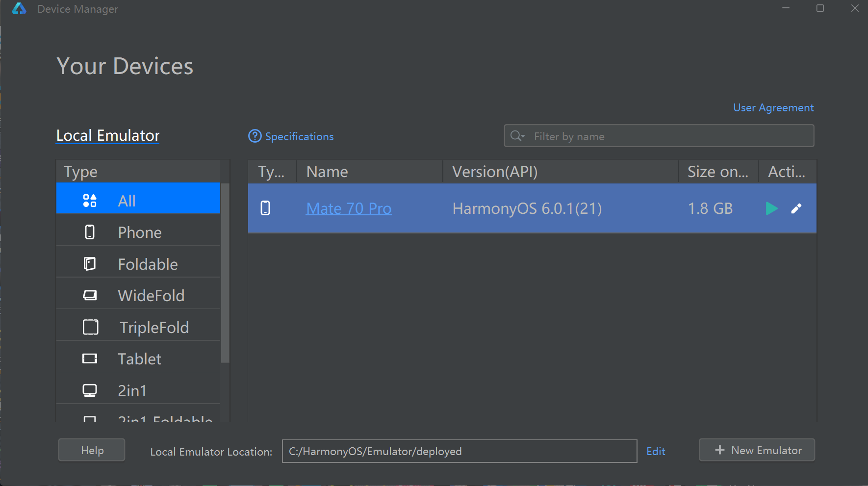Maximize the Device Manager window

[820, 8]
